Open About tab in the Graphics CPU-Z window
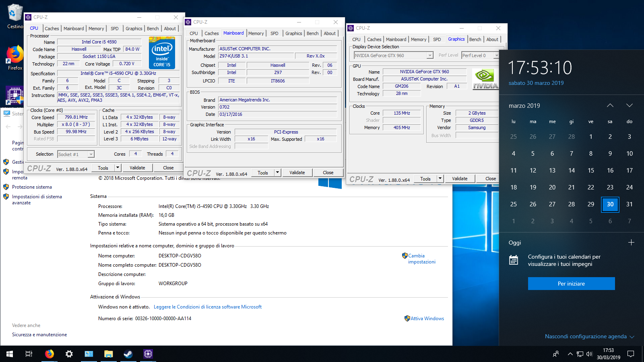644x362 pixels. coord(492,39)
